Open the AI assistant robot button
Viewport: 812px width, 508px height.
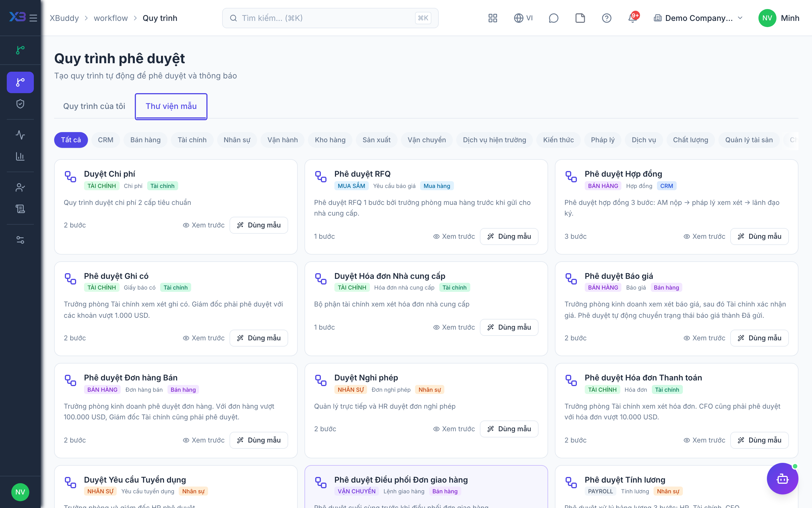click(782, 478)
